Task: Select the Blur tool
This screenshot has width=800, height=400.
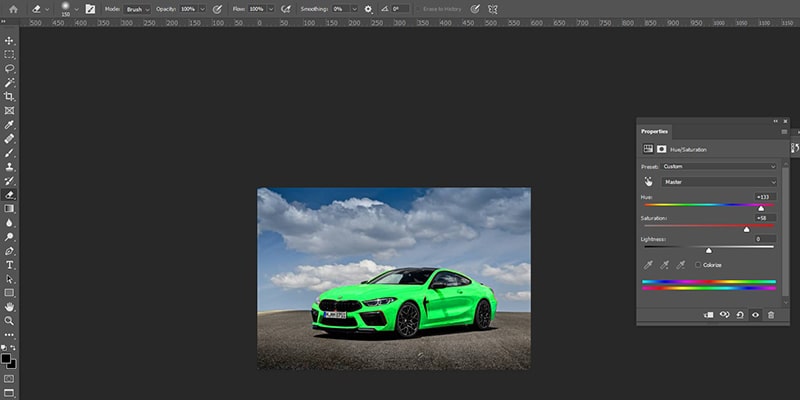Action: click(x=9, y=223)
